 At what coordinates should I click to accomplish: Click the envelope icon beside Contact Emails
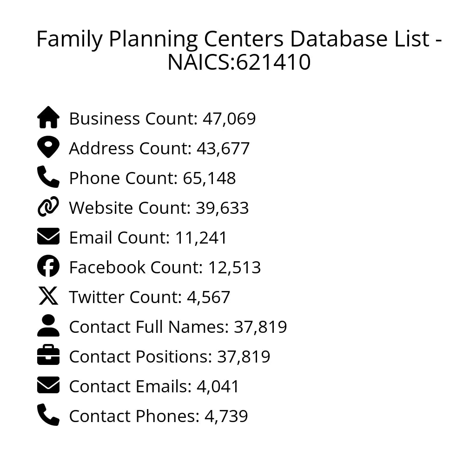[x=48, y=385]
